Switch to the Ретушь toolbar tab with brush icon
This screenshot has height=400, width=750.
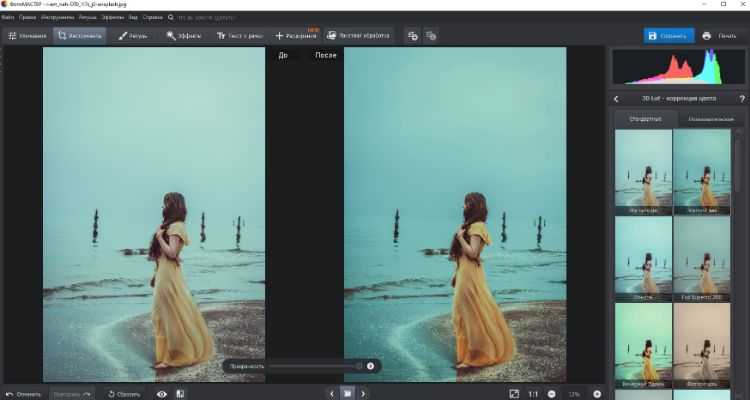(x=133, y=36)
